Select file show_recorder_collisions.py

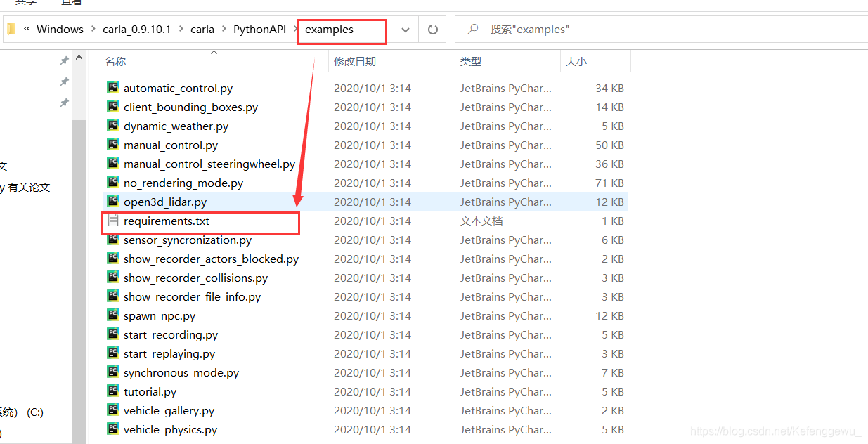coord(195,278)
